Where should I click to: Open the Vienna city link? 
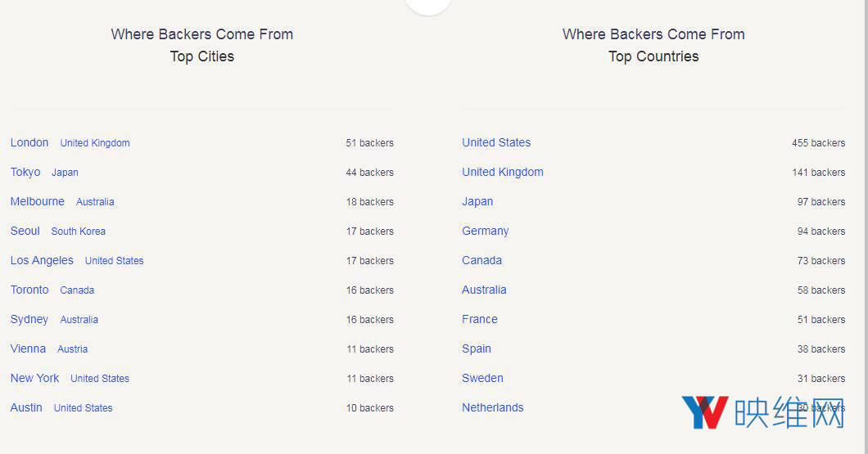pos(28,348)
